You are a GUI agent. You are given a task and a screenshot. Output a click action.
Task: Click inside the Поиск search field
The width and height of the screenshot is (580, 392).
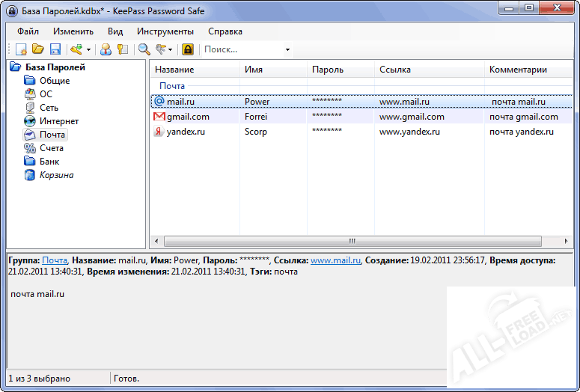239,49
